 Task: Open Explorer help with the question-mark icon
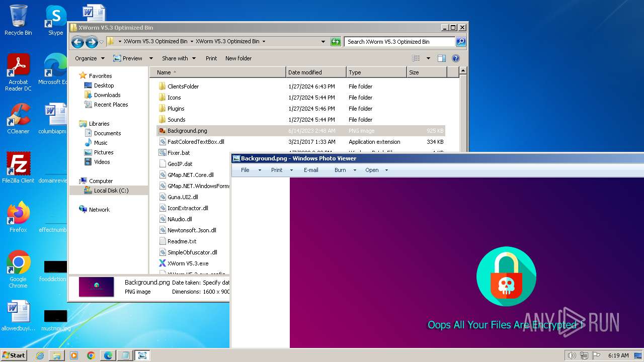coord(456,58)
